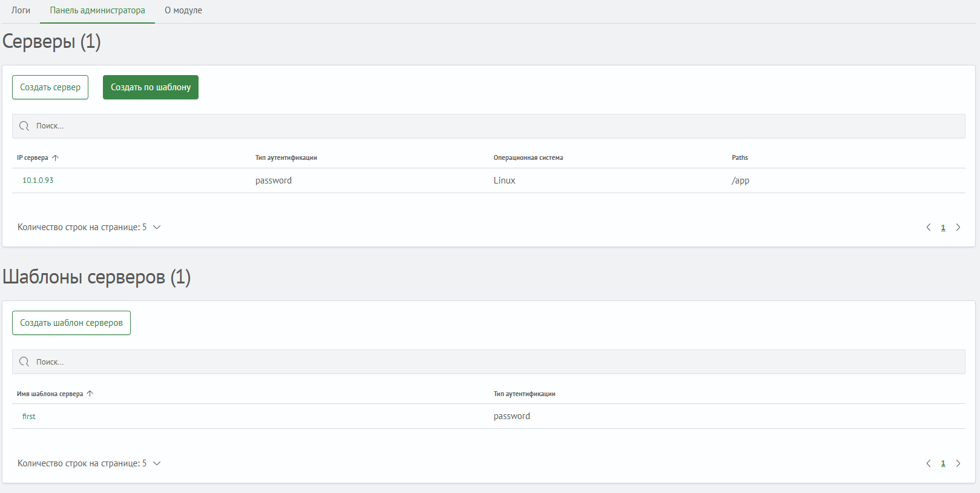The width and height of the screenshot is (980, 493).
Task: Expand rows-per-page dropdown in Шаблоны серверов table
Action: click(x=157, y=463)
